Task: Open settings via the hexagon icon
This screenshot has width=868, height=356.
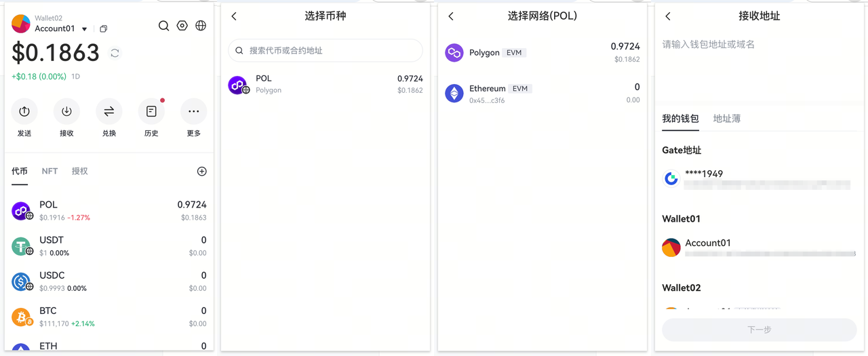Action: (x=182, y=26)
